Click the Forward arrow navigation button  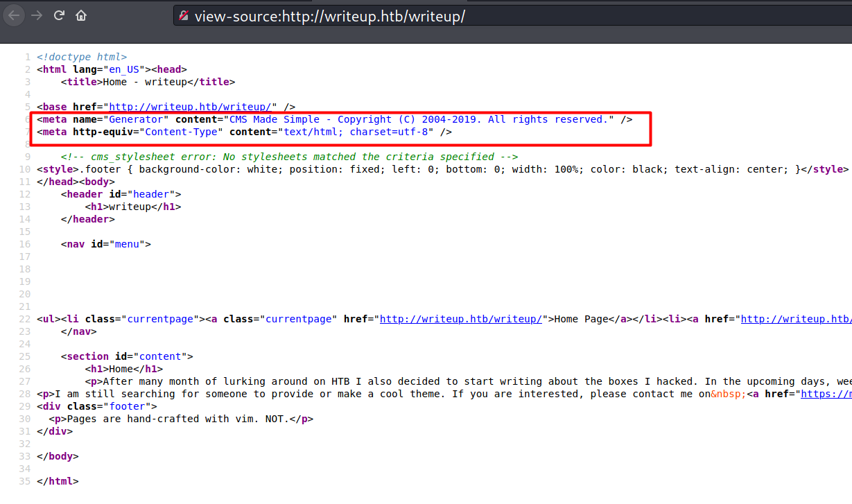coord(36,15)
